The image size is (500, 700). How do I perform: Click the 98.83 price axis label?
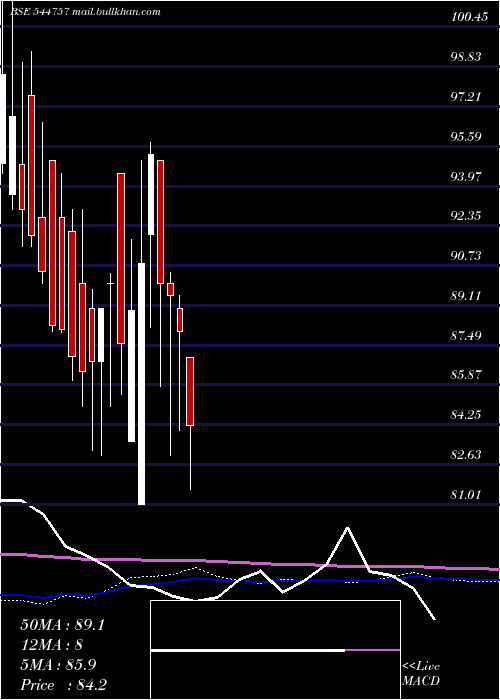pos(466,57)
